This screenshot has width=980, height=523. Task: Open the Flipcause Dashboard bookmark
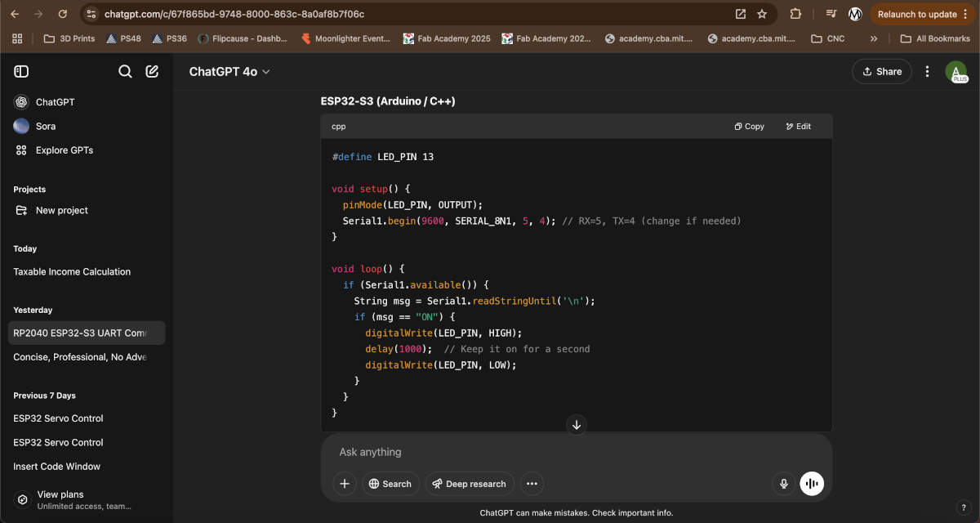[243, 38]
